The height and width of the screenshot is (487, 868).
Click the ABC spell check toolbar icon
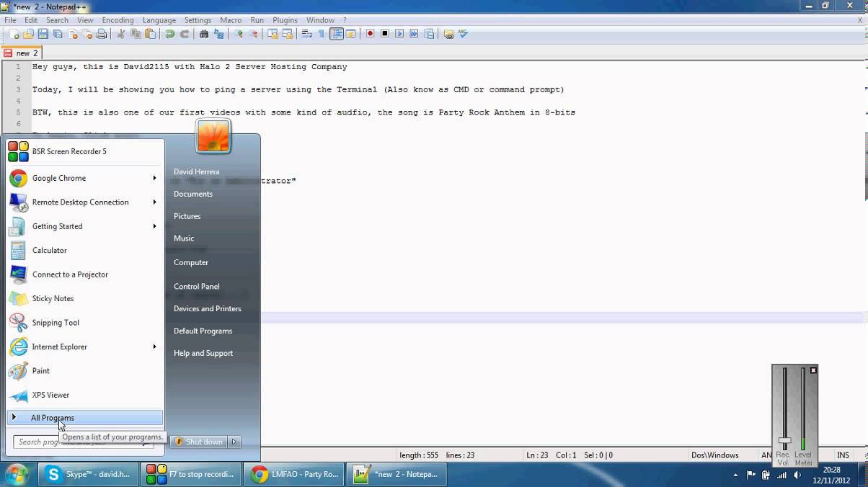(x=463, y=34)
